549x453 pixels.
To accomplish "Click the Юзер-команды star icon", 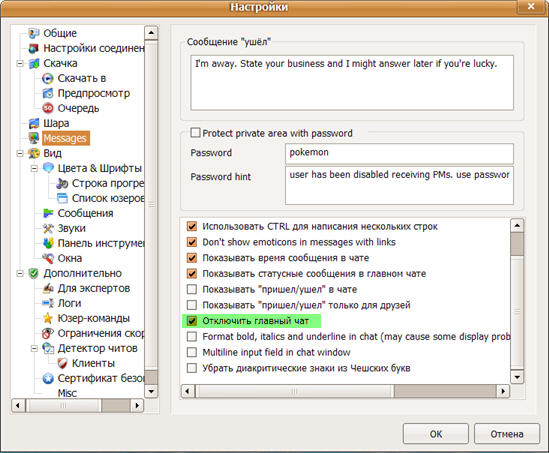I will 48,318.
